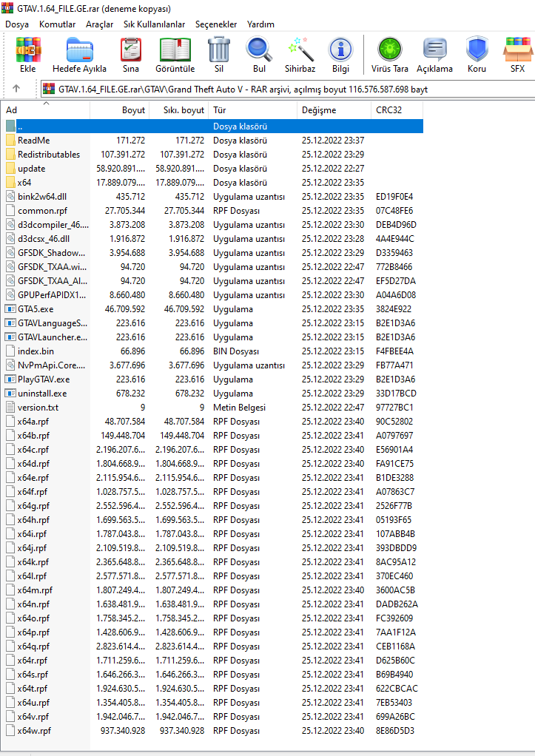Select the x64a.rpf file
Viewport: 535px width, 756px height.
tap(33, 422)
